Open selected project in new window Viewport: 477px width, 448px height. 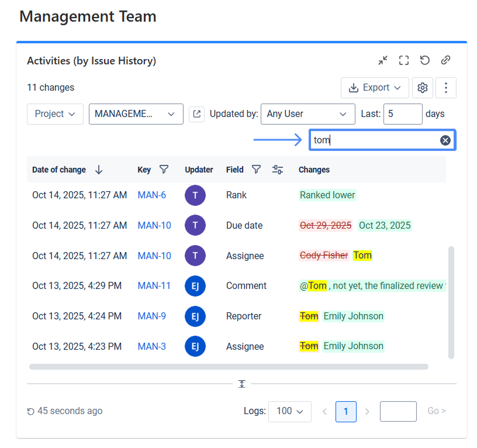[x=196, y=114]
